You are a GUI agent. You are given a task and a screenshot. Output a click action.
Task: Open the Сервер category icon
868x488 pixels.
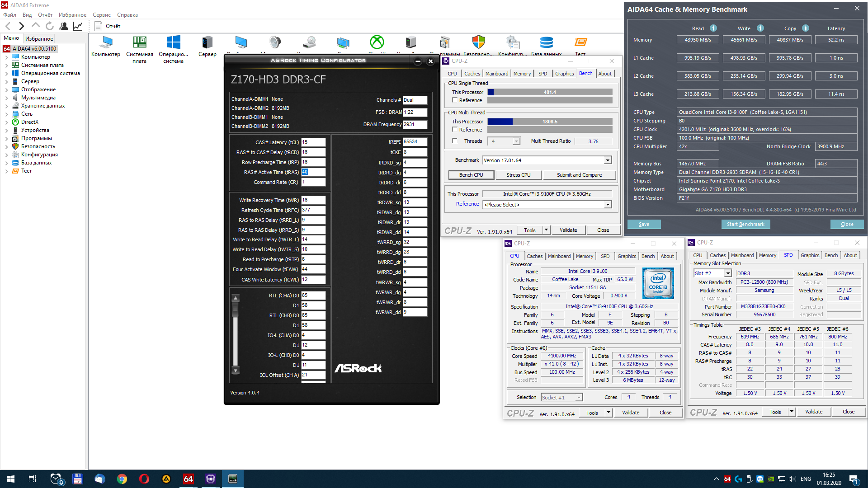pos(207,43)
